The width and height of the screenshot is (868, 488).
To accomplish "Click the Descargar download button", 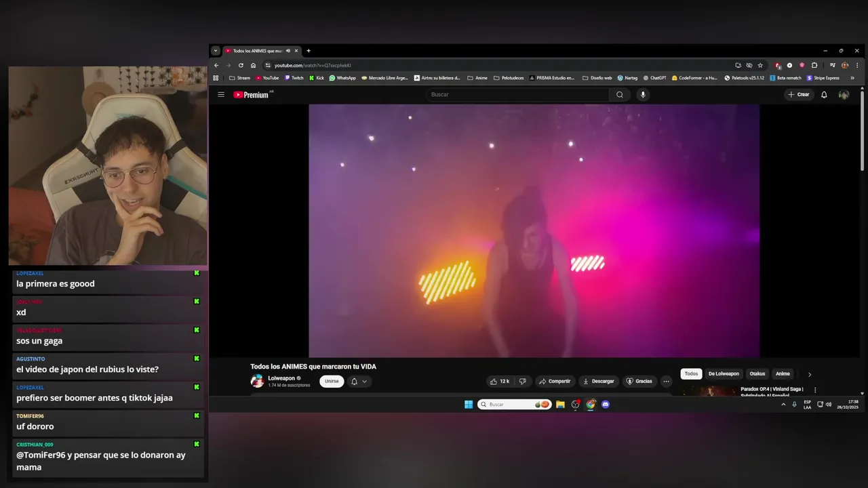I will pos(598,381).
